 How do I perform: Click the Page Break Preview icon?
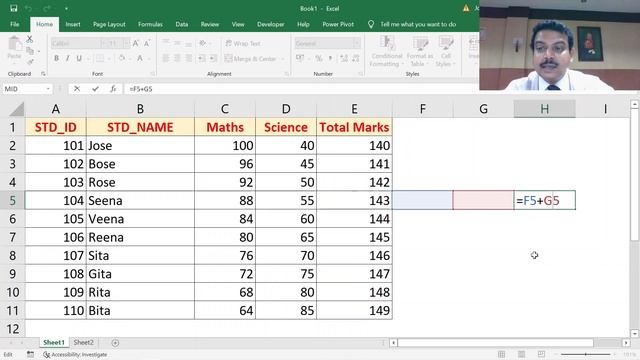(541, 354)
